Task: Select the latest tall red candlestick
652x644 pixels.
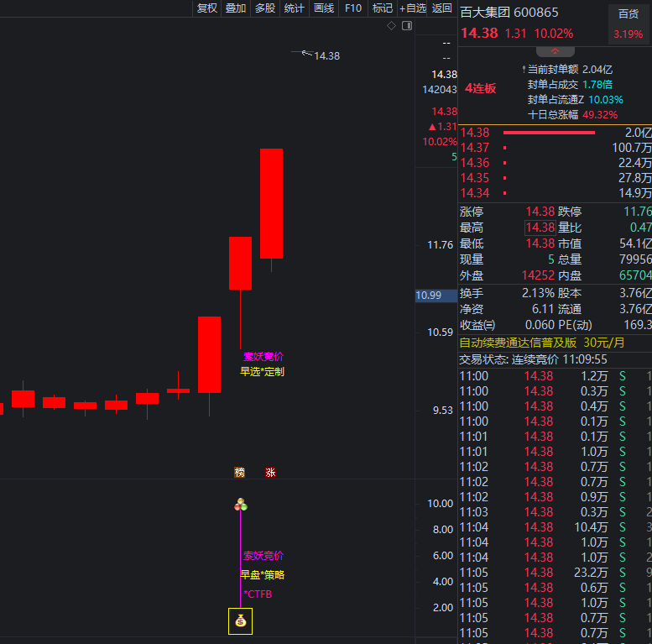Action: [x=271, y=203]
